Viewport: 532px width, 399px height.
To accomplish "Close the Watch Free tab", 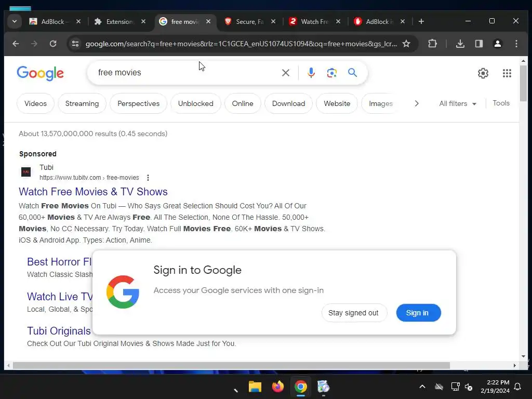I will pos(338,21).
